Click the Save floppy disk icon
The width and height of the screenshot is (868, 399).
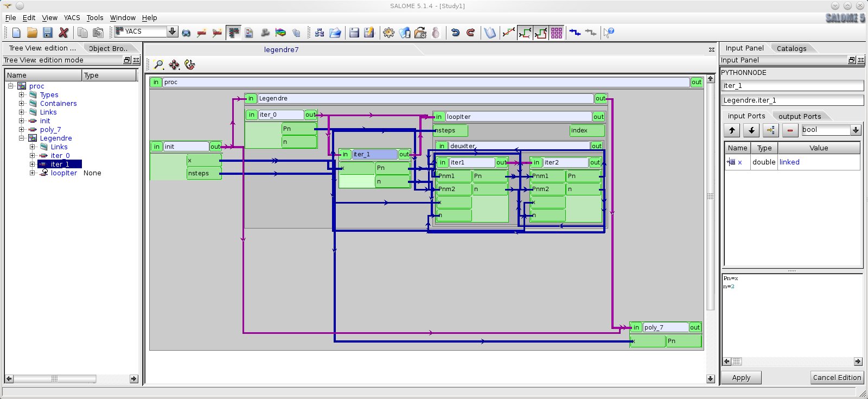pos(48,33)
